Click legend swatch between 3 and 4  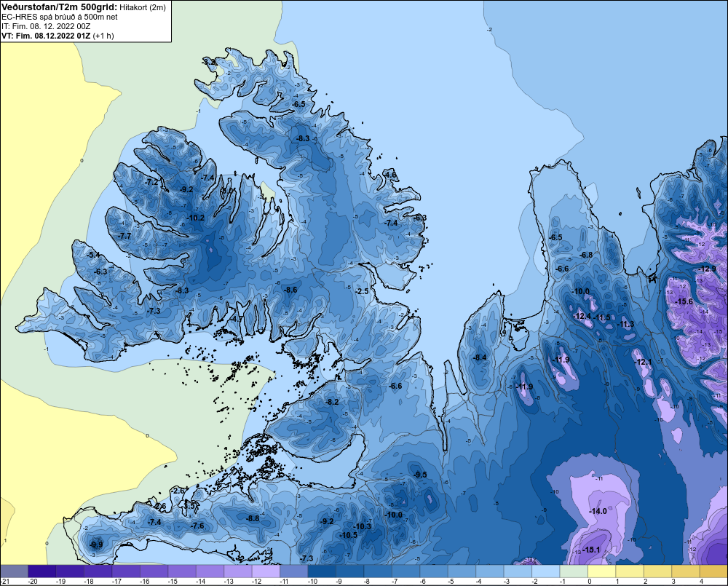coord(686,571)
